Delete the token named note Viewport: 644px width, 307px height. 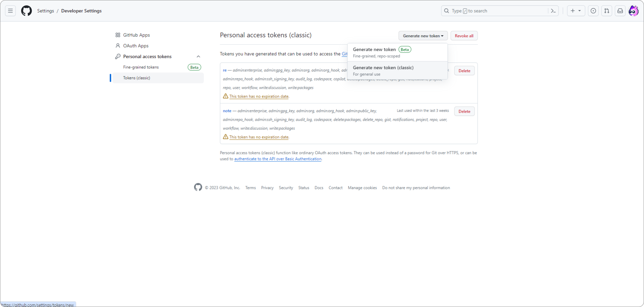pyautogui.click(x=464, y=111)
